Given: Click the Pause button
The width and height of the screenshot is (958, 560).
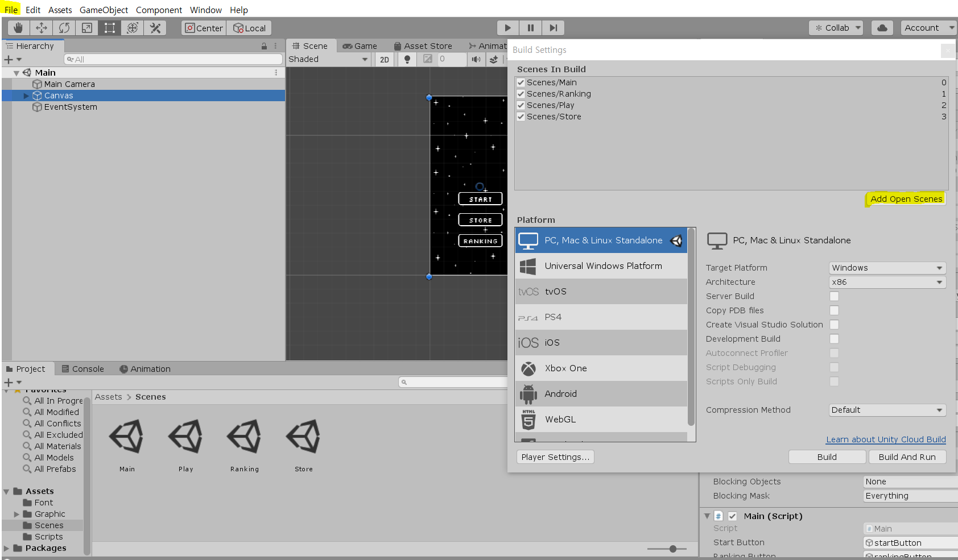Looking at the screenshot, I should [531, 28].
